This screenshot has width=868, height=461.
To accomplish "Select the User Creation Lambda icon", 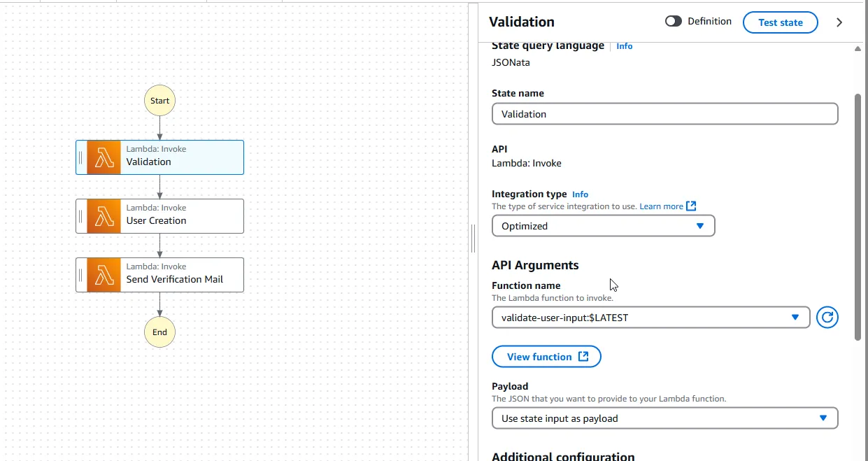I will pos(104,216).
